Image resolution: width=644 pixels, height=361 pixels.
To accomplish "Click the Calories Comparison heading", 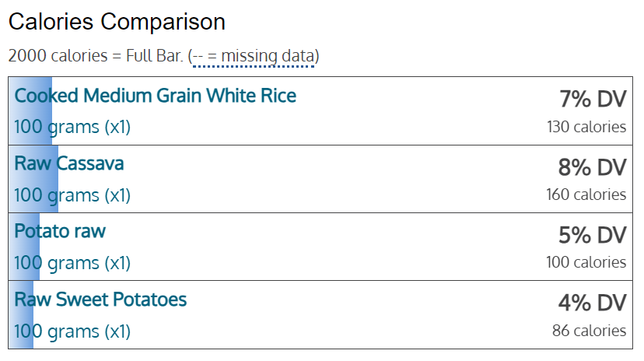I will [x=117, y=22].
